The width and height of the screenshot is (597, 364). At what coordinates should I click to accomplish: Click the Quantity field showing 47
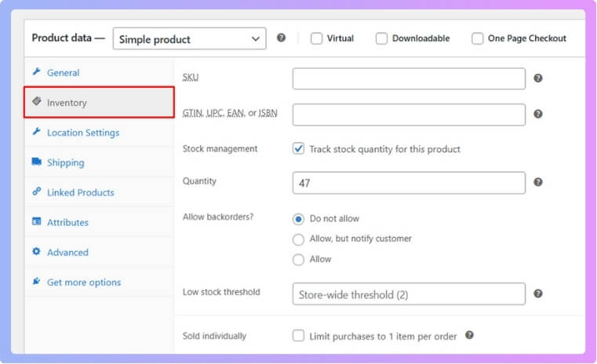[x=409, y=183]
